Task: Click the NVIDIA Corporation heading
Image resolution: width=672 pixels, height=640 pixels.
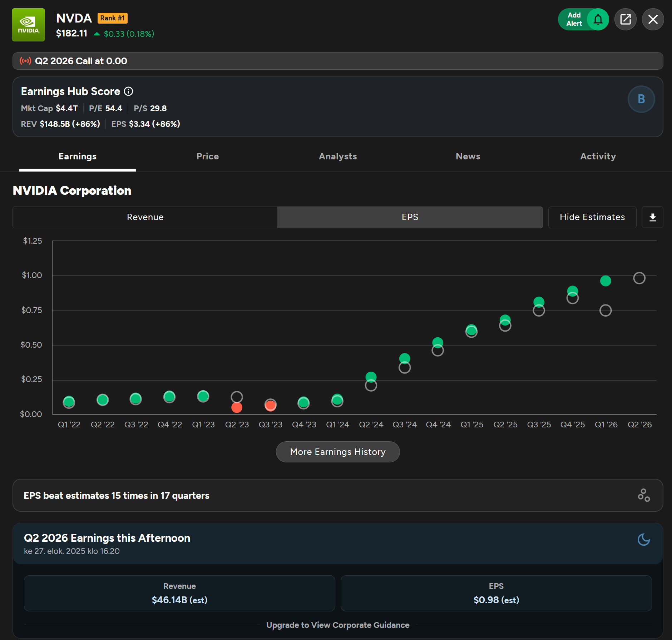Action: pyautogui.click(x=72, y=190)
